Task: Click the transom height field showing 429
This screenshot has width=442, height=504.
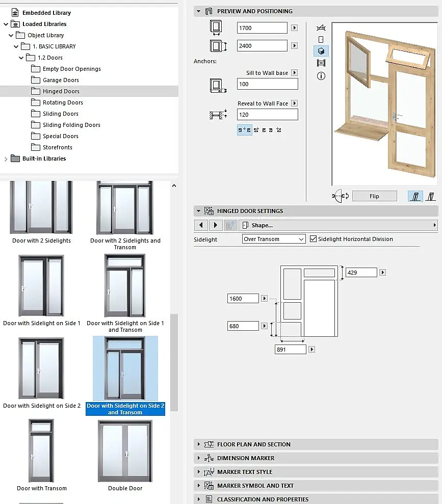Action: point(361,273)
